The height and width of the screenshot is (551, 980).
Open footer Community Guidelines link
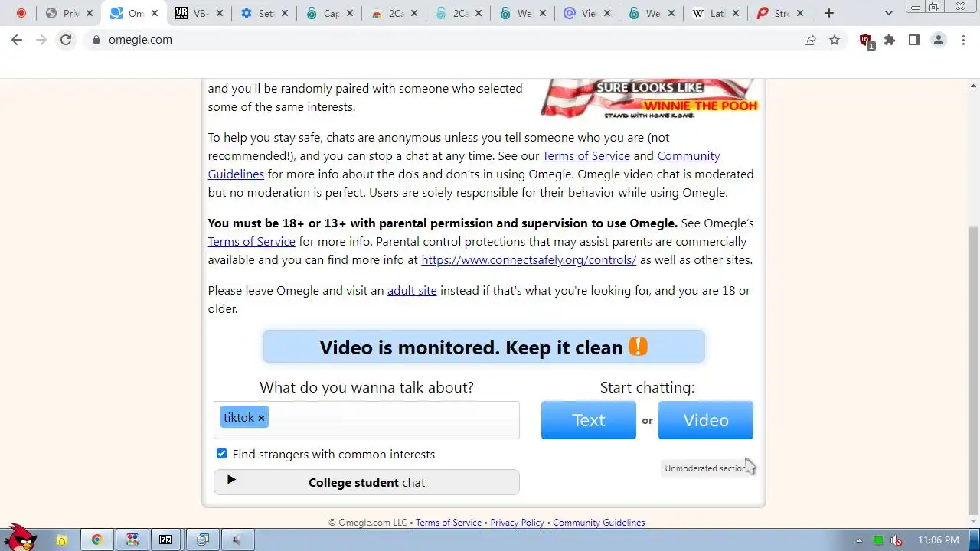599,523
